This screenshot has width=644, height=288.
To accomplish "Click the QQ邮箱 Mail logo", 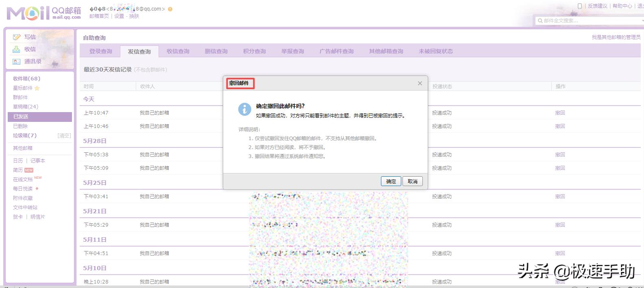I will click(x=44, y=13).
